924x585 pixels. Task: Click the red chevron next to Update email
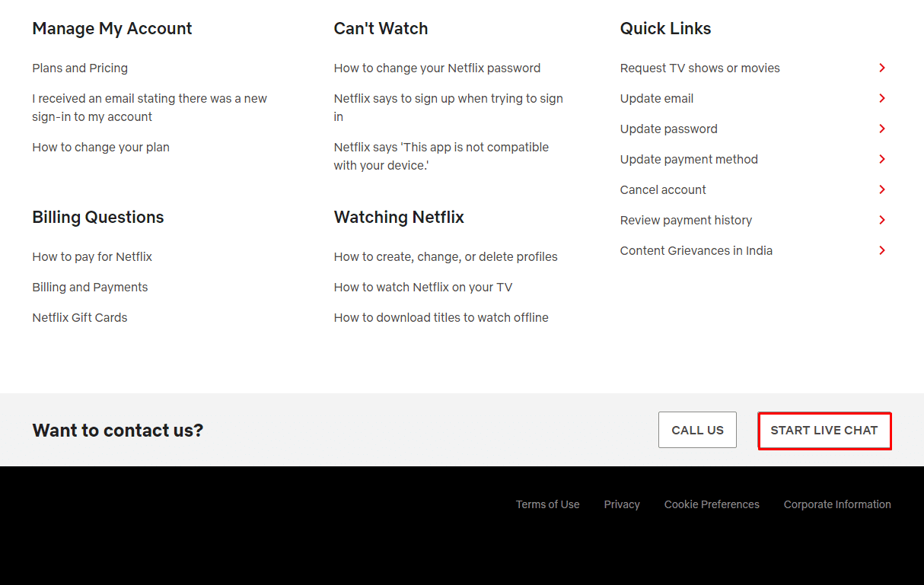882,98
